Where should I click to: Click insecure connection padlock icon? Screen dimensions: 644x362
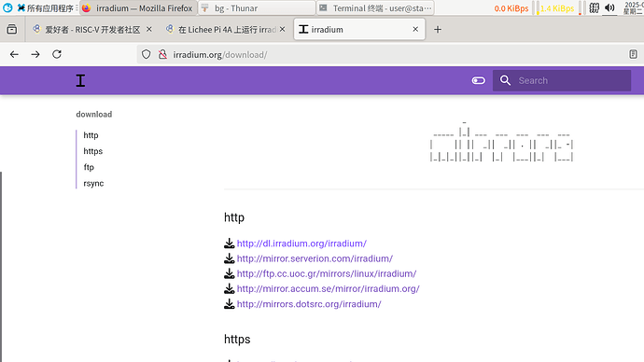pyautogui.click(x=162, y=54)
